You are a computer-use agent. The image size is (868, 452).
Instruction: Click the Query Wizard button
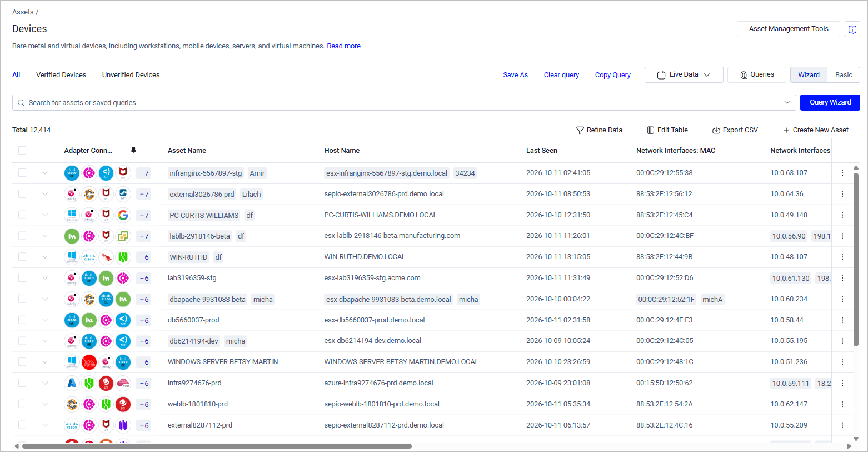pyautogui.click(x=830, y=102)
